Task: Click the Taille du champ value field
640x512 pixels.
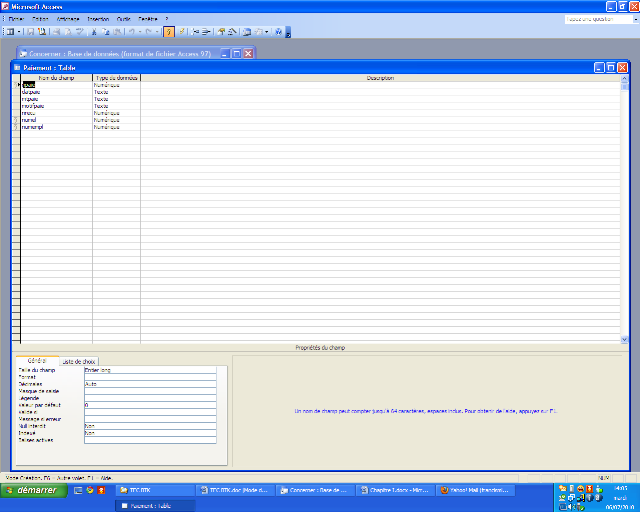Action: click(150, 370)
